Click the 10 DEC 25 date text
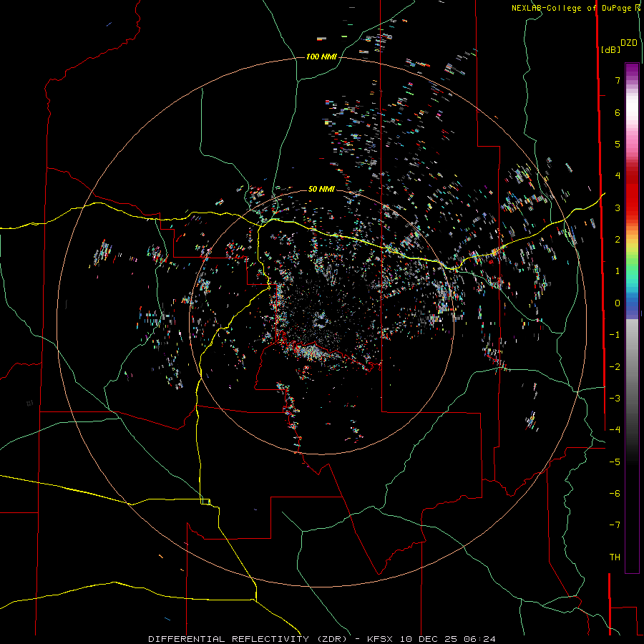Image resolution: width=644 pixels, height=644 pixels. 429,639
